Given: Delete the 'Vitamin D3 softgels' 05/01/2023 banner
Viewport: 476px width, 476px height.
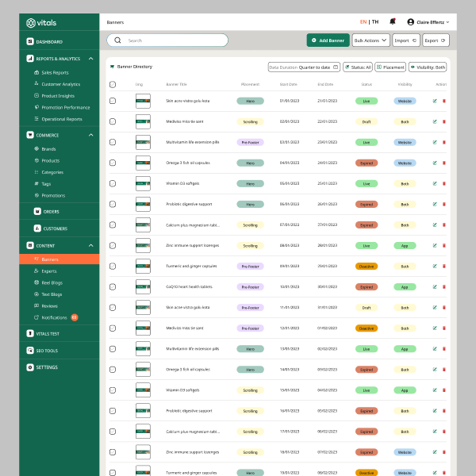Looking at the screenshot, I should tap(443, 183).
